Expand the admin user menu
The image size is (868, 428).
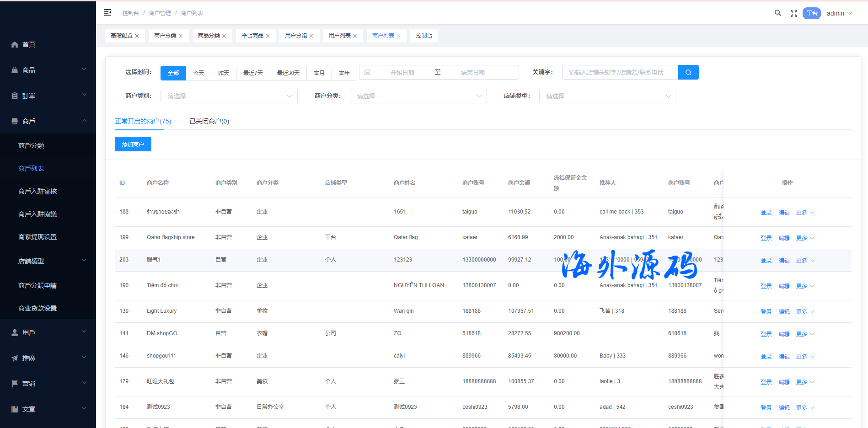[x=839, y=13]
